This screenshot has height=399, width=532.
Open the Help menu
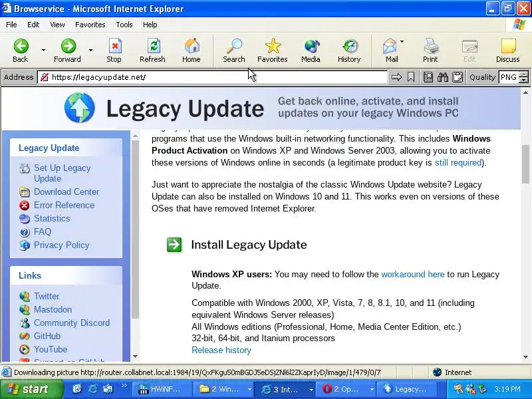150,25
